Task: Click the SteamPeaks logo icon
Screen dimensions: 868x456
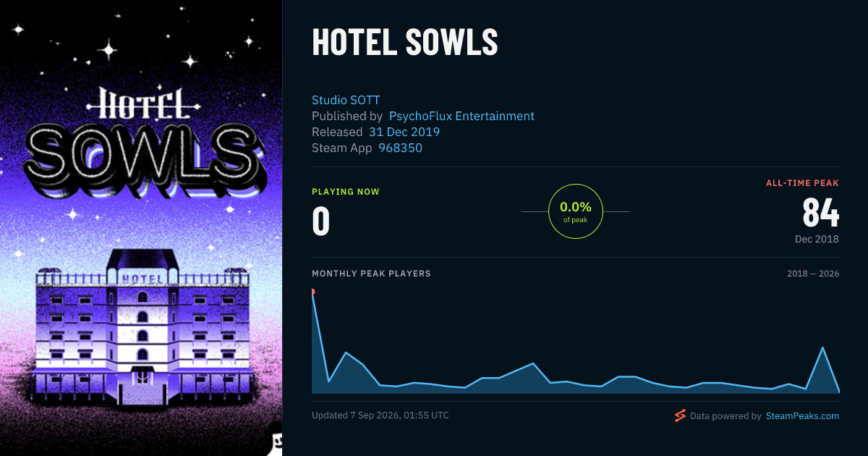Action: coord(679,415)
